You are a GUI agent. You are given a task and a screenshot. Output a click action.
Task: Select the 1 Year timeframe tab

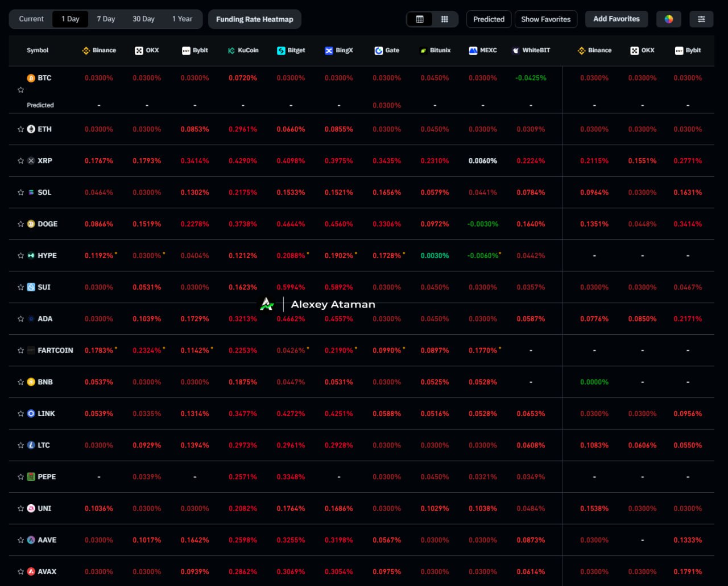pos(182,19)
